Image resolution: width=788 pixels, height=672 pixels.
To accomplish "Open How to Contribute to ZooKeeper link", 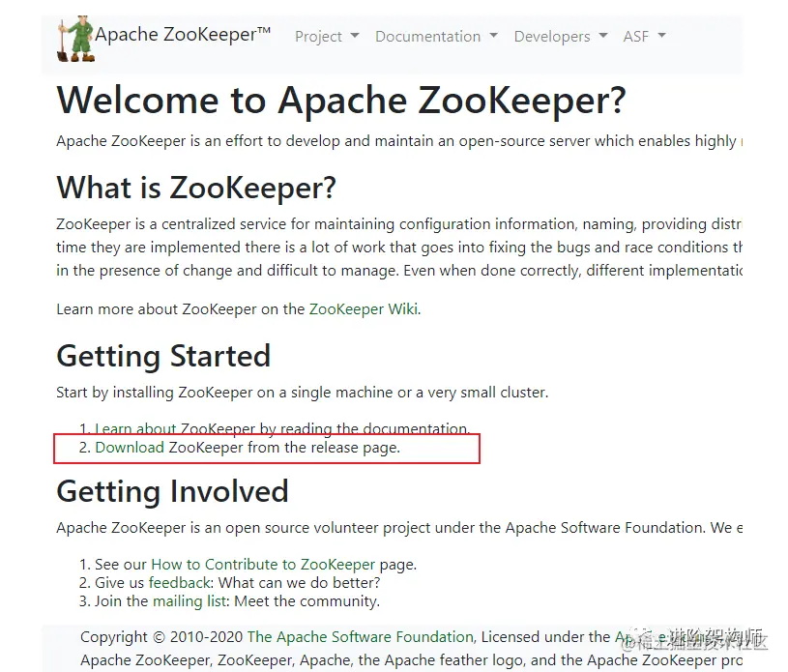I will coord(263,565).
